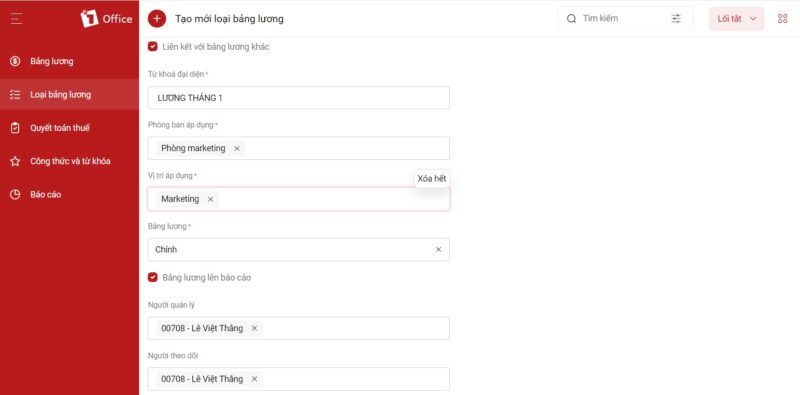This screenshot has height=395, width=800.
Task: Clear the Chính bảng lương selection
Action: [438, 250]
